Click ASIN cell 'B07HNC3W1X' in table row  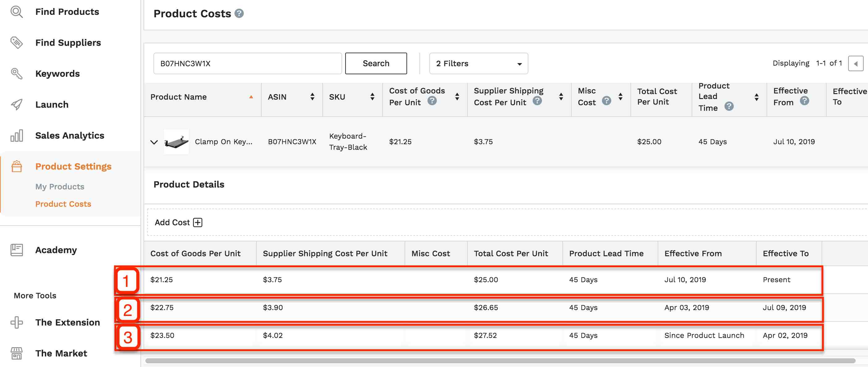[x=292, y=142]
